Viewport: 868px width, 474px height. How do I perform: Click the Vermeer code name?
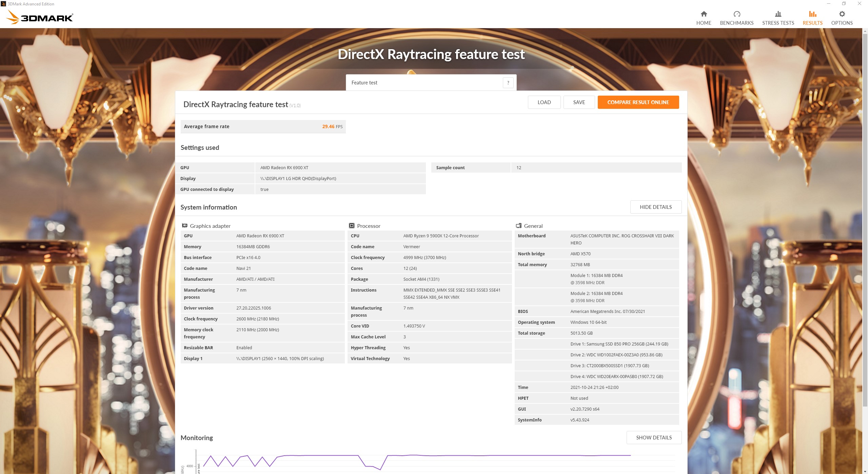point(411,246)
